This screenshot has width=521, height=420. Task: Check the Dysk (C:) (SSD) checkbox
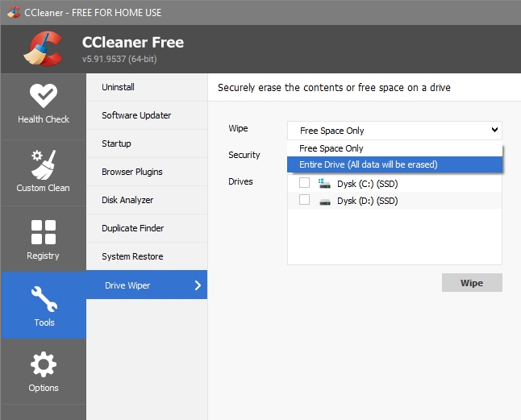coord(304,183)
